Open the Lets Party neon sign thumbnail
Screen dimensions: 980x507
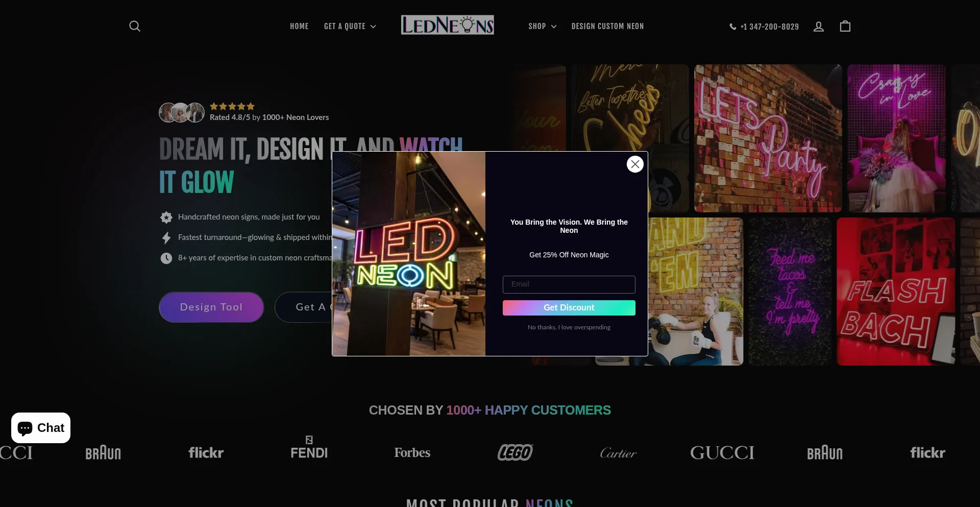pyautogui.click(x=768, y=138)
